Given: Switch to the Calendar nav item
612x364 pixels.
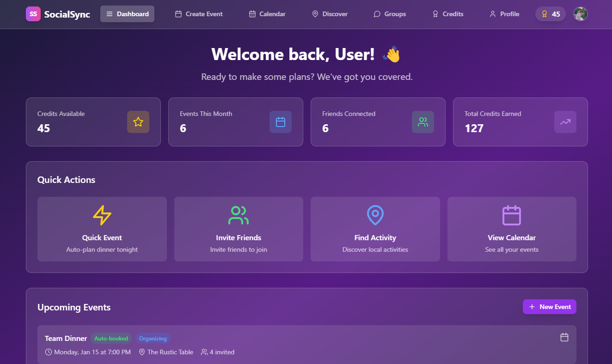Looking at the screenshot, I should (267, 14).
